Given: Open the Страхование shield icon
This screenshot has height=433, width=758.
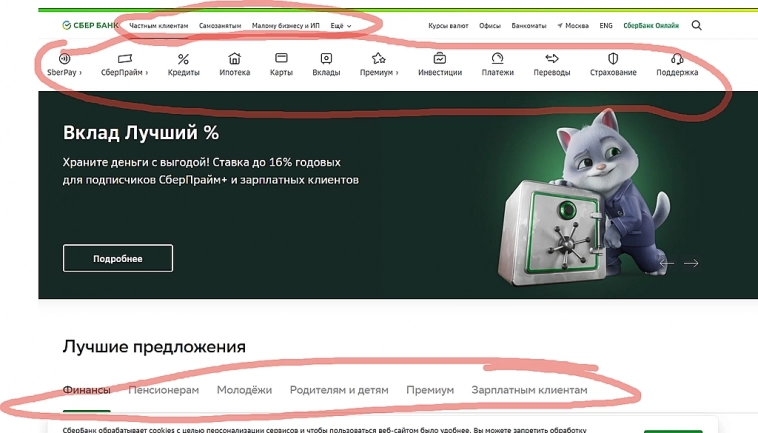Looking at the screenshot, I should pyautogui.click(x=613, y=58).
